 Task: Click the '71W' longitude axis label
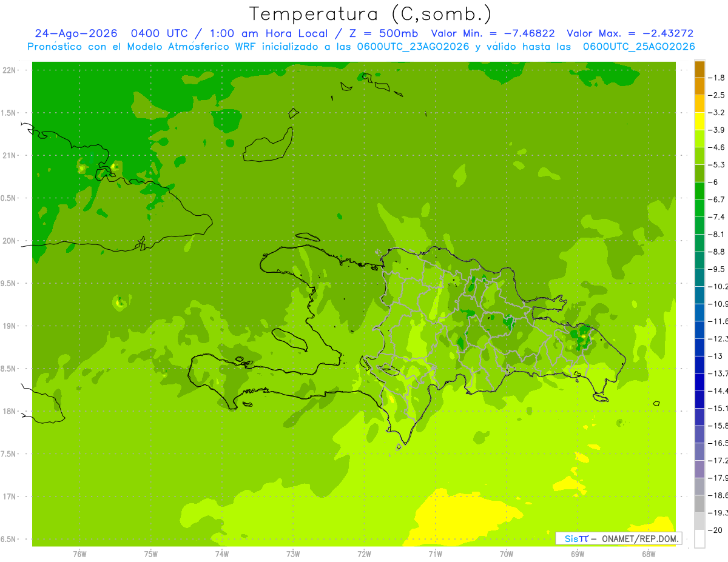435,554
